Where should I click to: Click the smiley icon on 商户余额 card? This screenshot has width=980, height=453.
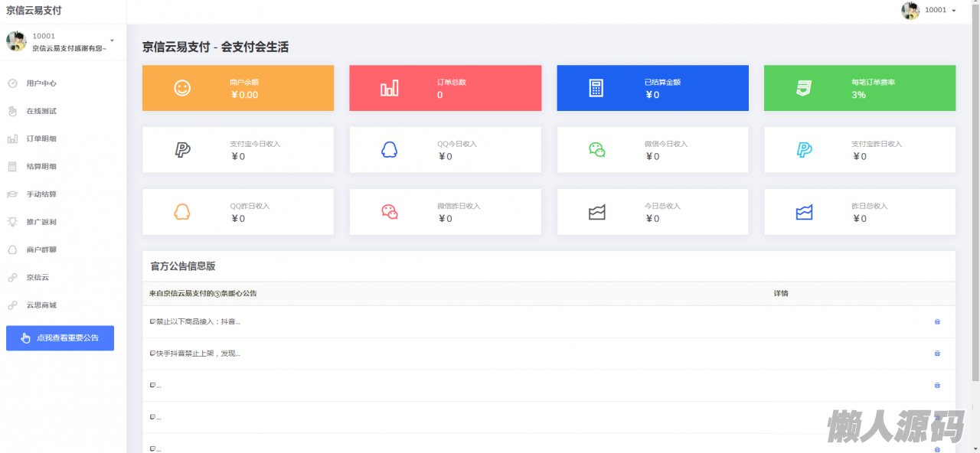[182, 88]
